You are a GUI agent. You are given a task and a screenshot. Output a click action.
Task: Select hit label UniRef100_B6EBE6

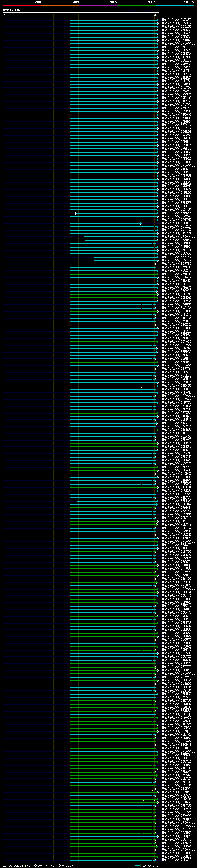click(177, 213)
